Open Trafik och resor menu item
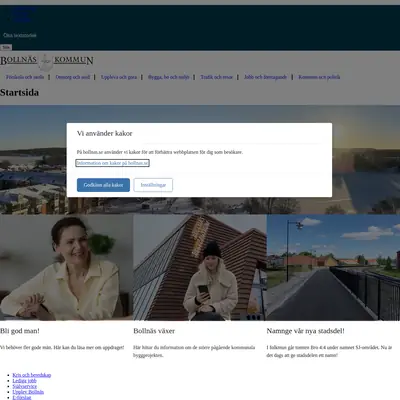 [217, 77]
